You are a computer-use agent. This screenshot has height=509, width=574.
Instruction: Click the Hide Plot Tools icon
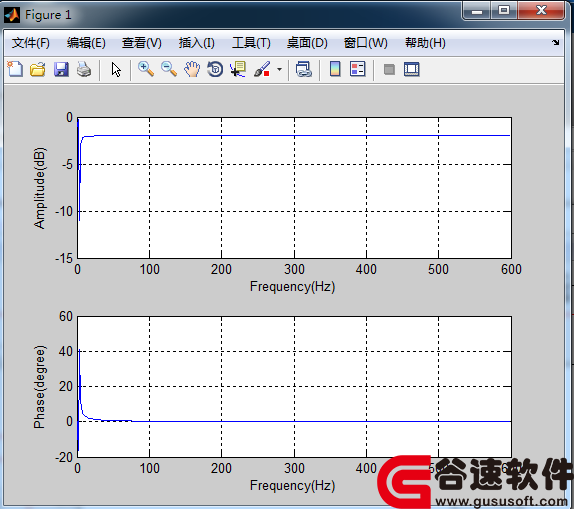pyautogui.click(x=389, y=69)
